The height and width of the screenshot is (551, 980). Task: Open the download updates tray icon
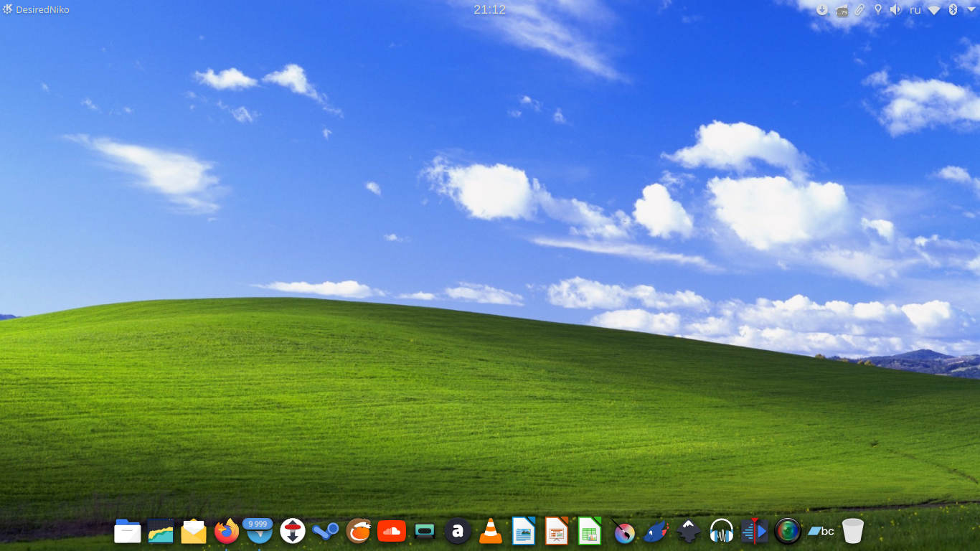(822, 9)
